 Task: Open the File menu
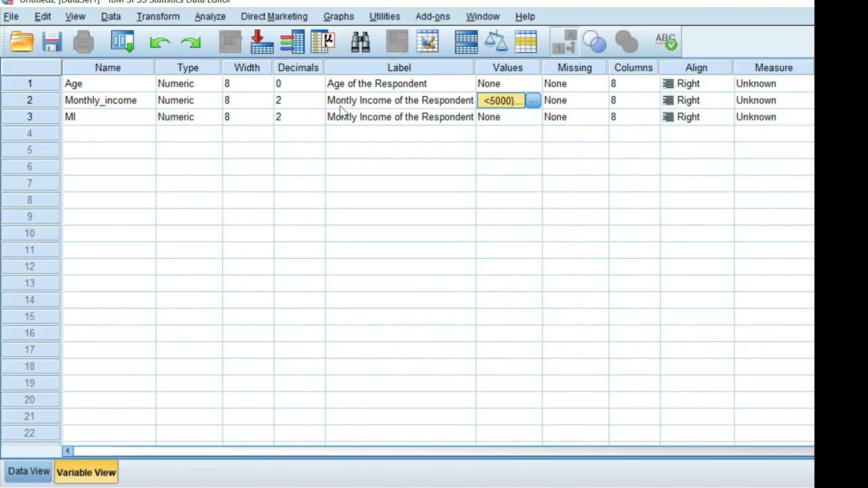(x=11, y=16)
